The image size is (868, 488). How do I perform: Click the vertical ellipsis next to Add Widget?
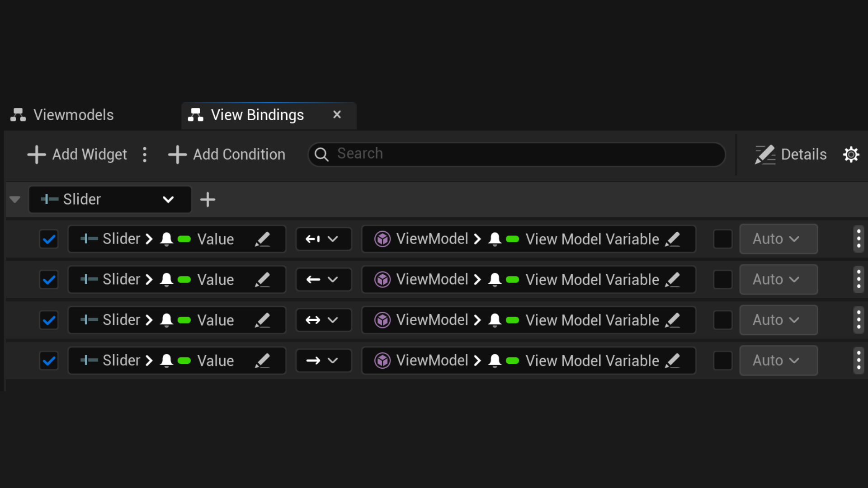145,155
